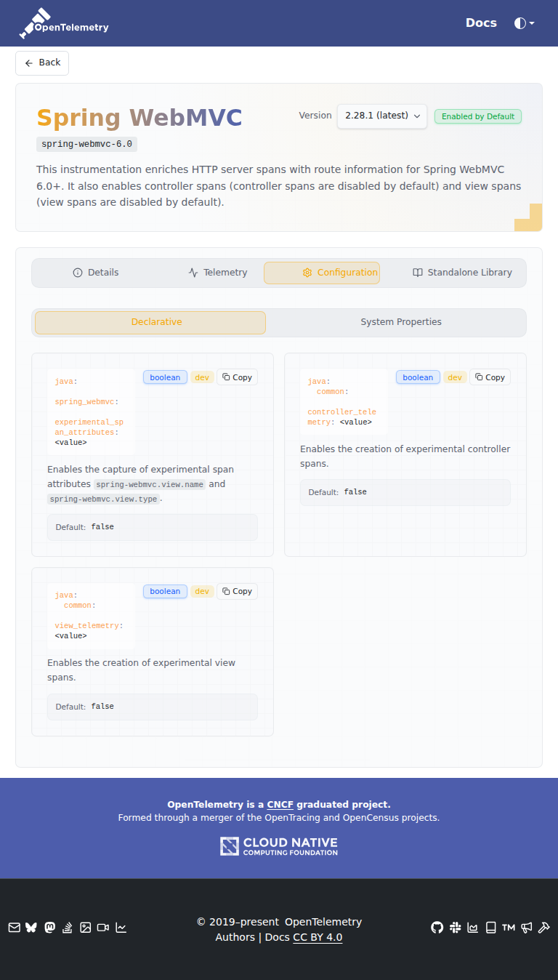Image resolution: width=558 pixels, height=980 pixels.
Task: Click the OpenTelemetry telescope logo
Action: click(64, 23)
